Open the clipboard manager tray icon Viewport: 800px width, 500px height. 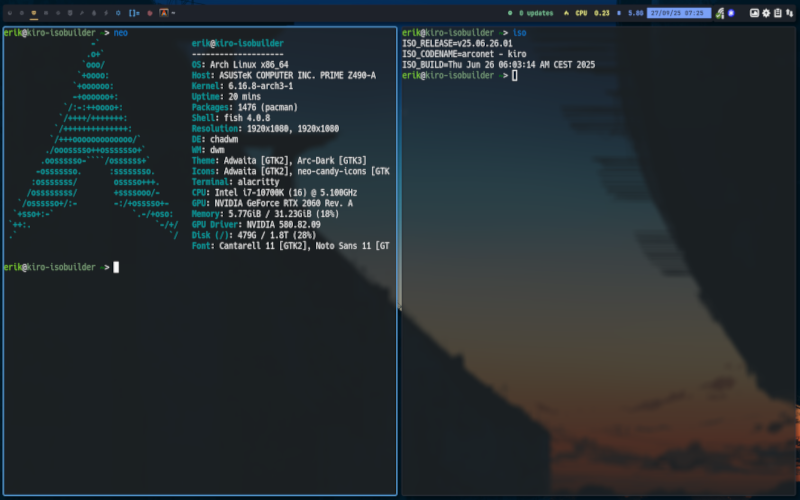pyautogui.click(x=778, y=13)
